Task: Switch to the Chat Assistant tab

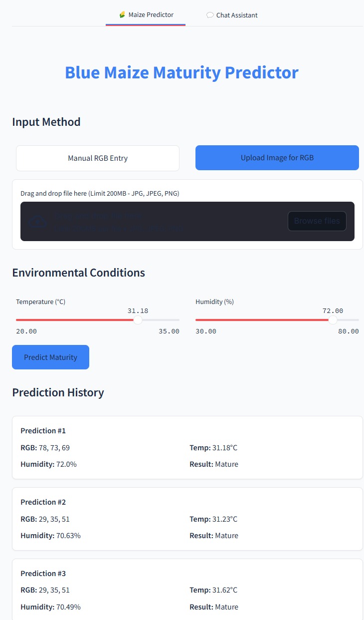Action: pos(232,15)
